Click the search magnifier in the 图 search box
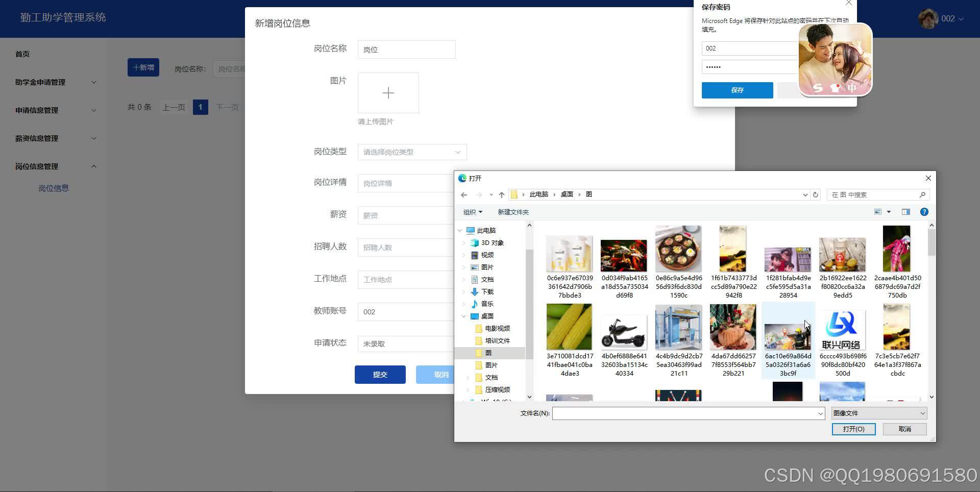Screen dimensions: 980x492 tap(922, 194)
